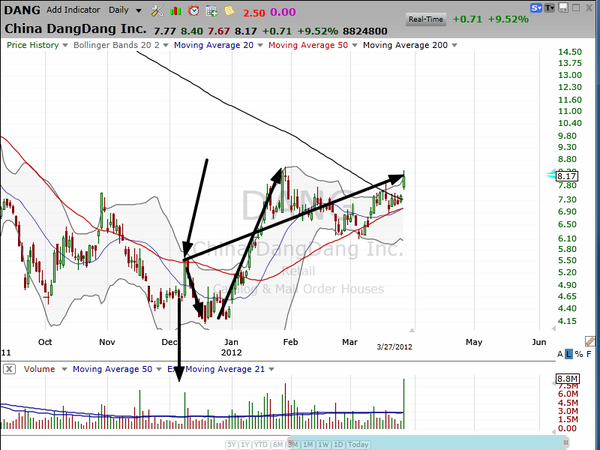Expand Exp Moving Average 21 arrow
This screenshot has width=600, height=450.
click(271, 369)
